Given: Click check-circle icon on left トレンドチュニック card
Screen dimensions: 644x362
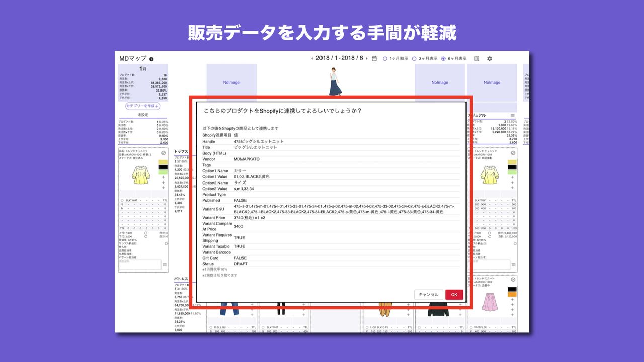Looking at the screenshot, I should coord(164,153).
